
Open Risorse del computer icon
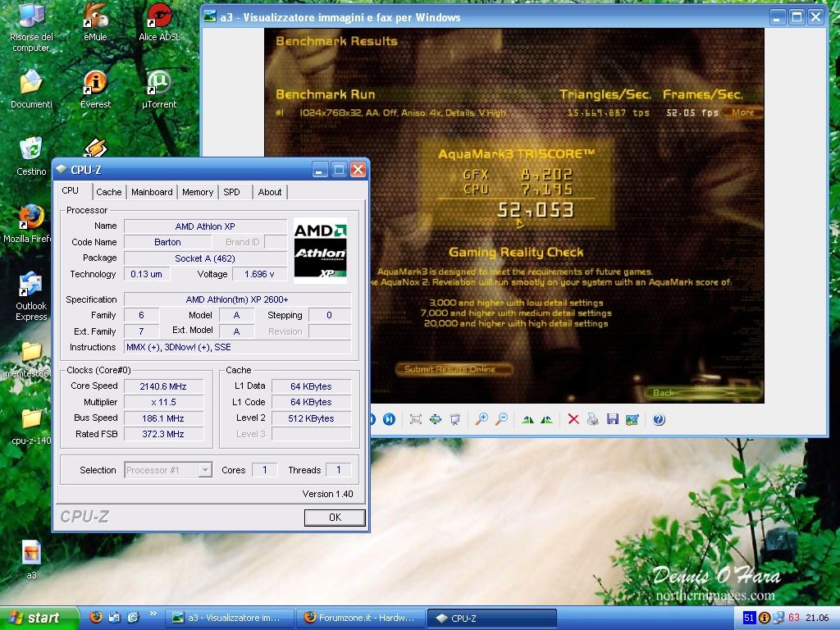tap(31, 27)
